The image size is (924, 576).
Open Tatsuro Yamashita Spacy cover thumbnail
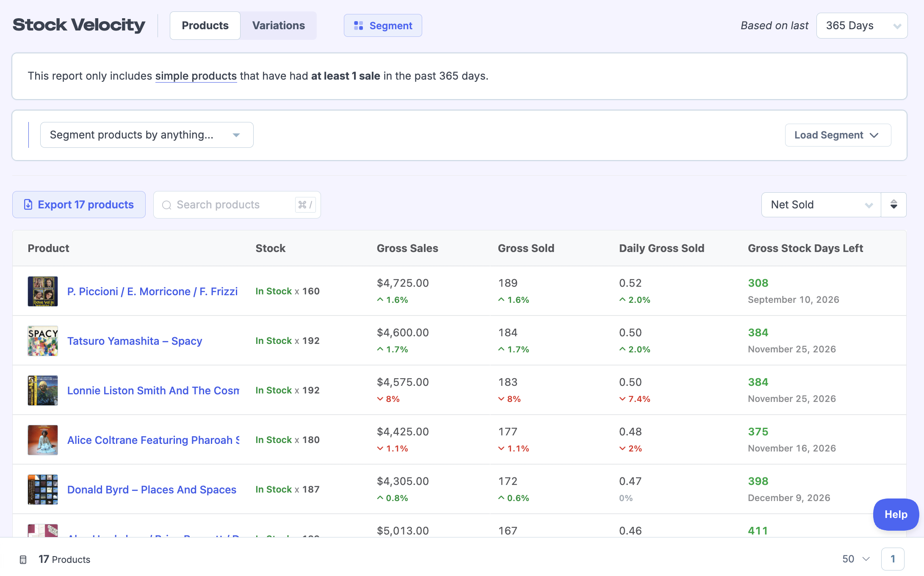[x=43, y=341]
